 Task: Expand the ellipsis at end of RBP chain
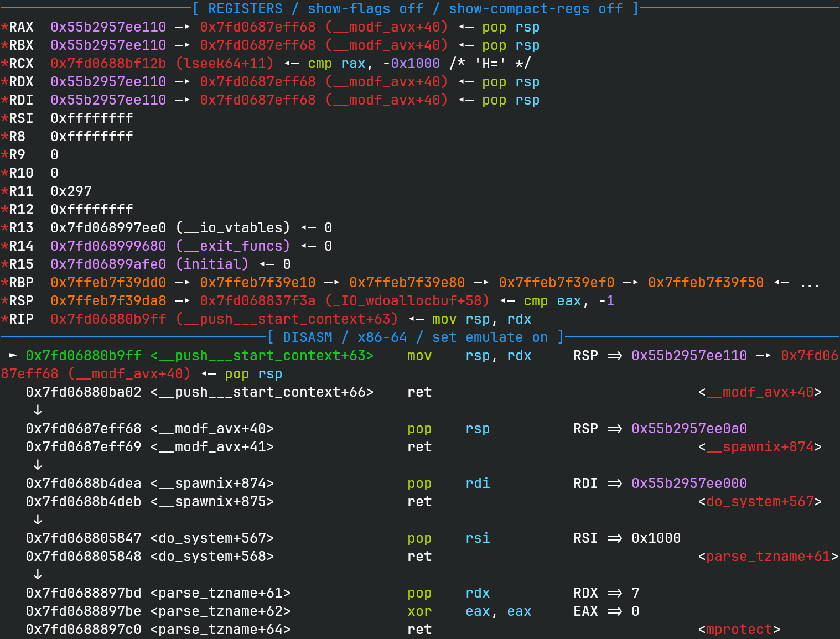tap(809, 283)
